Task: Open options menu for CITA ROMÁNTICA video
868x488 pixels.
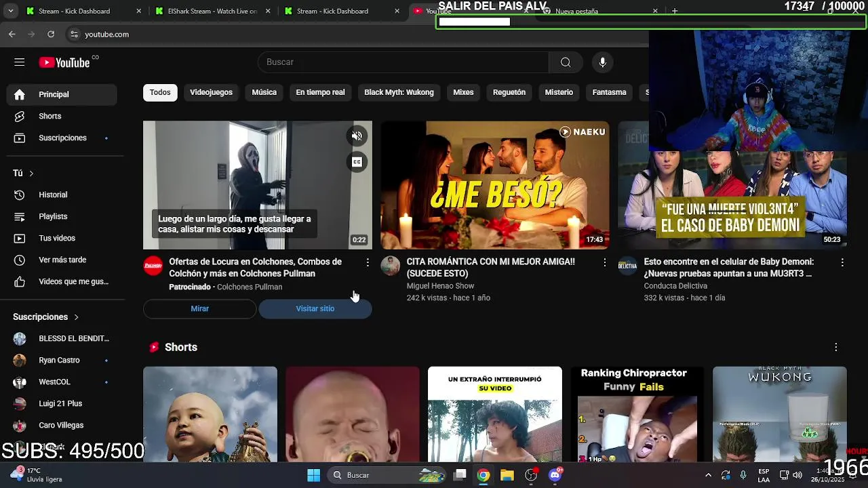Action: 605,262
